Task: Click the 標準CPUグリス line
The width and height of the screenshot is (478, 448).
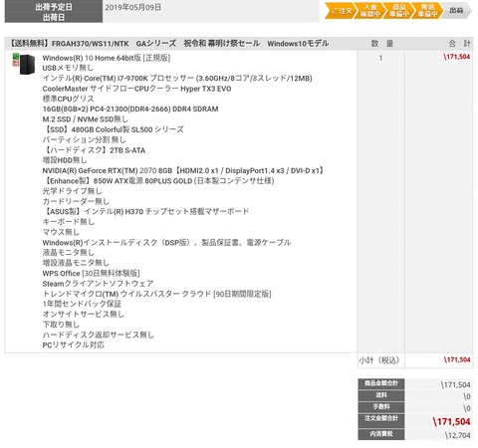Action: pyautogui.click(x=68, y=99)
